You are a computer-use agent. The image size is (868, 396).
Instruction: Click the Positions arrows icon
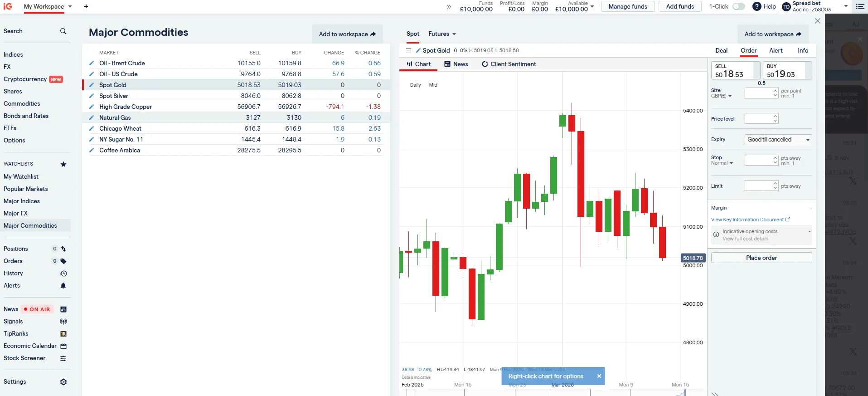coord(63,249)
